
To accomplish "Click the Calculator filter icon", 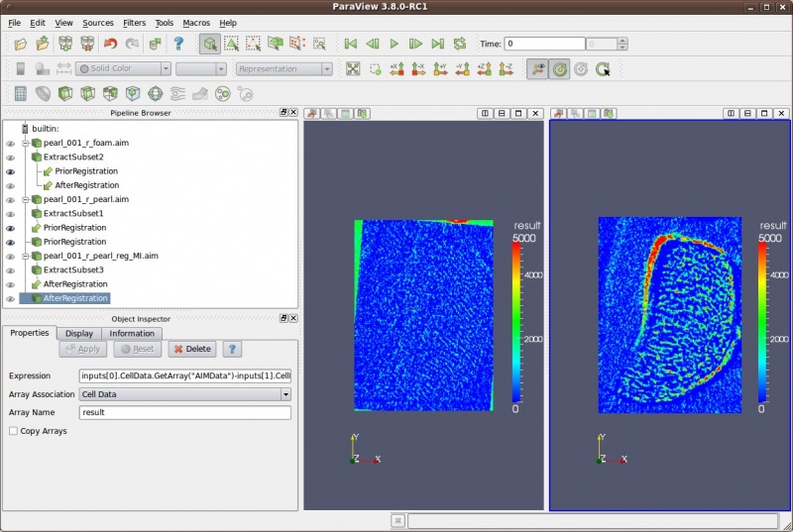I will pyautogui.click(x=20, y=94).
